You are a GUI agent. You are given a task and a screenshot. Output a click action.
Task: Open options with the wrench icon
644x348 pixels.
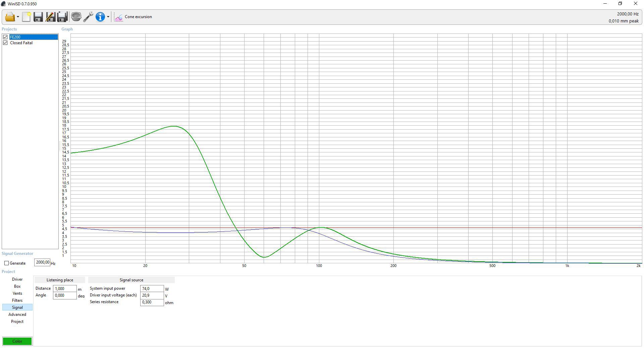click(88, 17)
